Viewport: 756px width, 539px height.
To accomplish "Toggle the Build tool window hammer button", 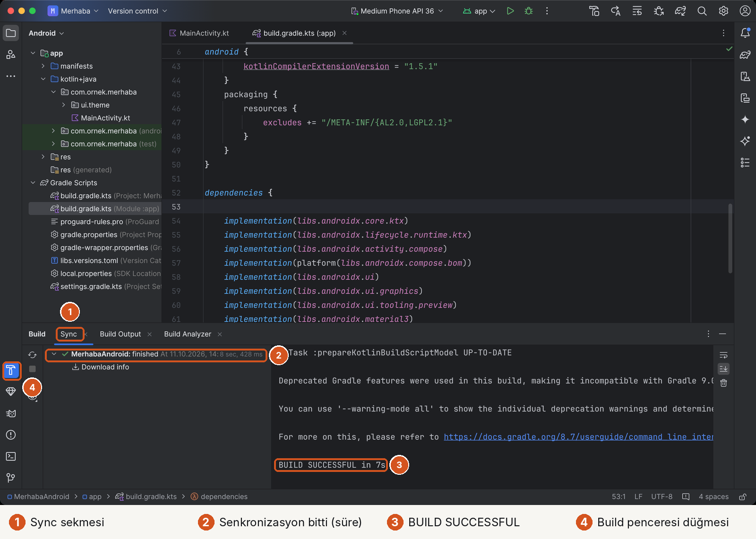I will point(11,370).
